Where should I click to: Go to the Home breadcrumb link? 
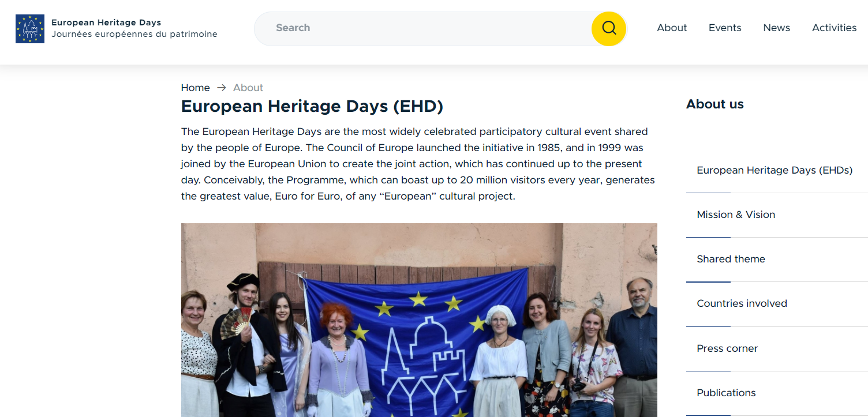pos(195,88)
